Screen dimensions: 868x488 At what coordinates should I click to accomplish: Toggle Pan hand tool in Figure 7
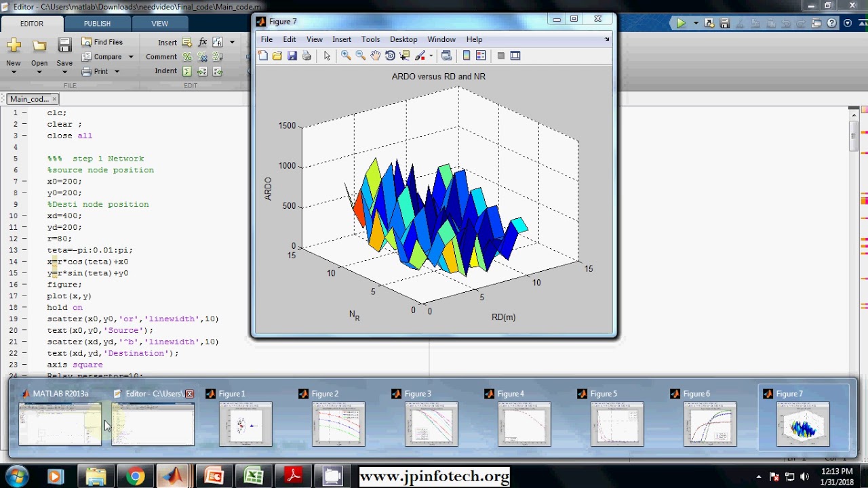click(376, 56)
